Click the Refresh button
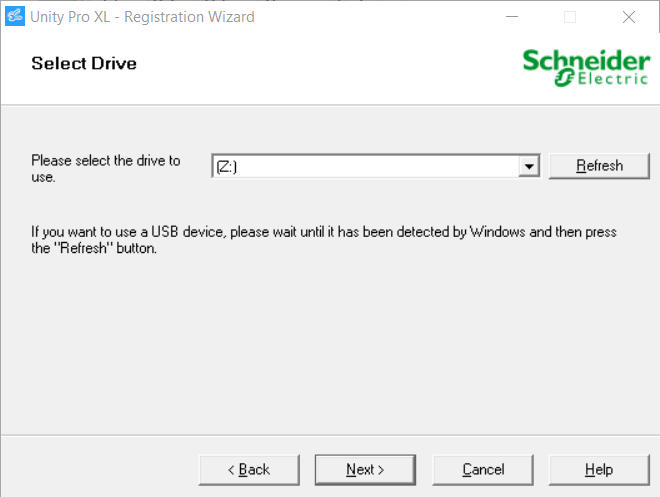Screen dimensions: 660x497 click(599, 166)
